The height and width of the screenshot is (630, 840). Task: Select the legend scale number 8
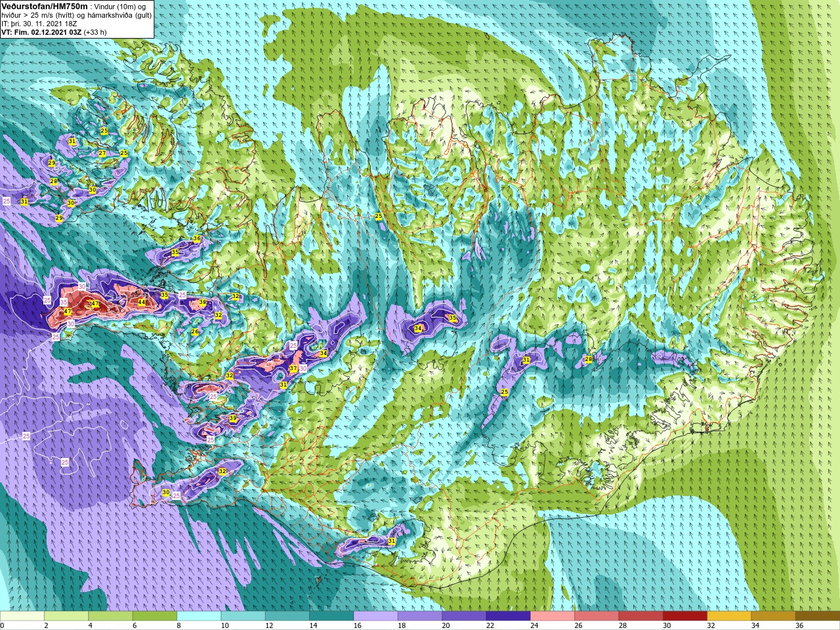click(x=179, y=625)
